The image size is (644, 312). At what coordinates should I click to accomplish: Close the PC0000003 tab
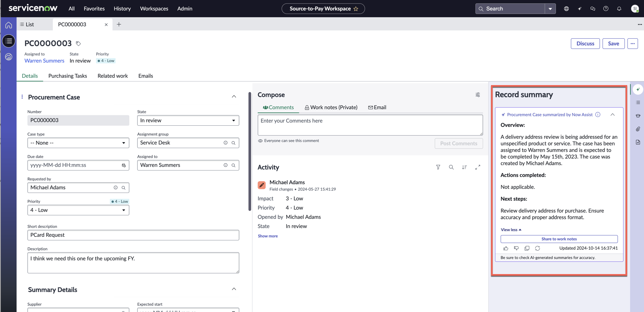click(x=106, y=24)
